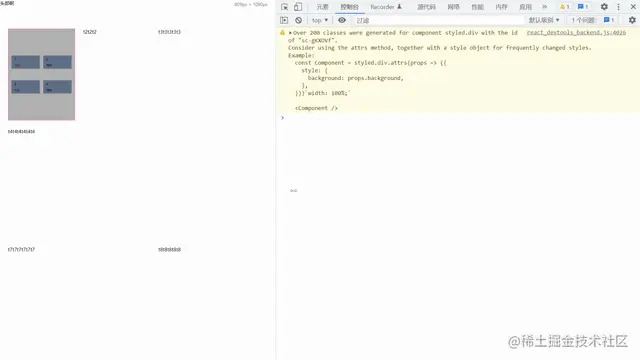Screen dimensions: 640x360
Task: Open the 元素 (Elements) tab
Action: 322,7
